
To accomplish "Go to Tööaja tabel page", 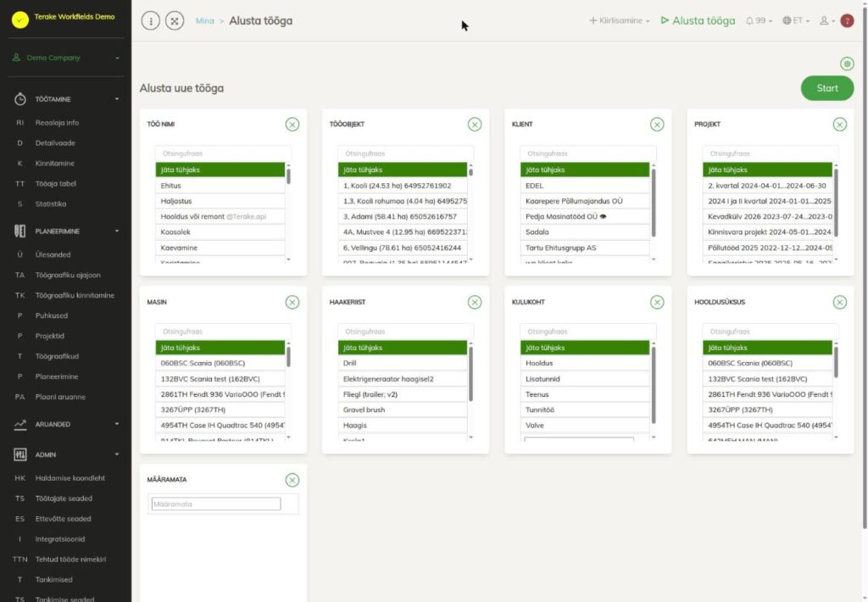I will (x=55, y=184).
